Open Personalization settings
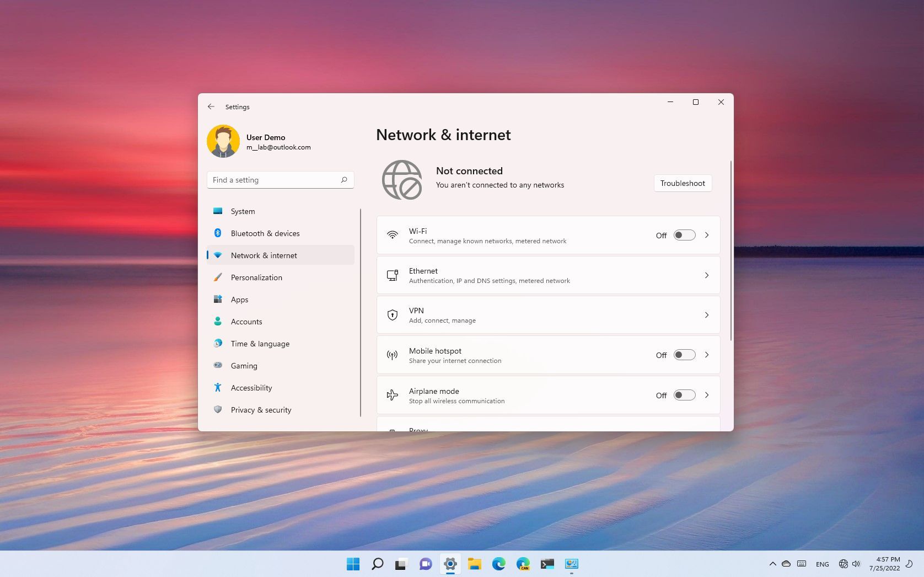The image size is (924, 577). tap(256, 277)
